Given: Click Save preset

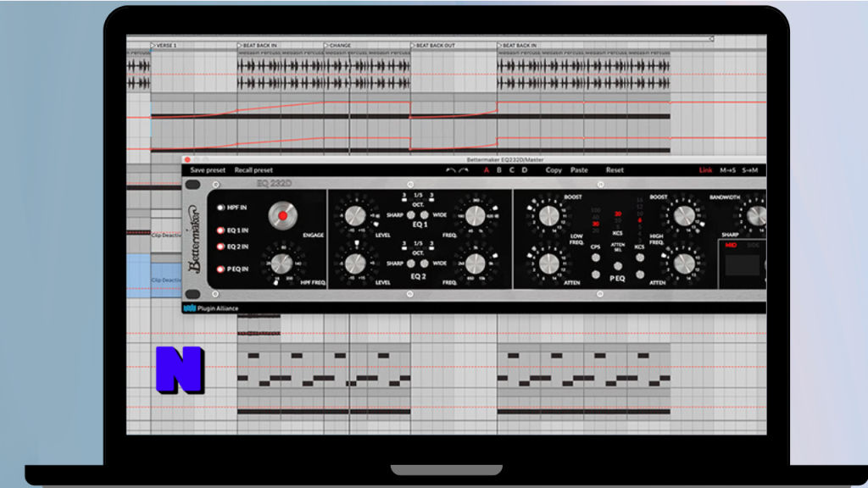Looking at the screenshot, I should click(208, 170).
